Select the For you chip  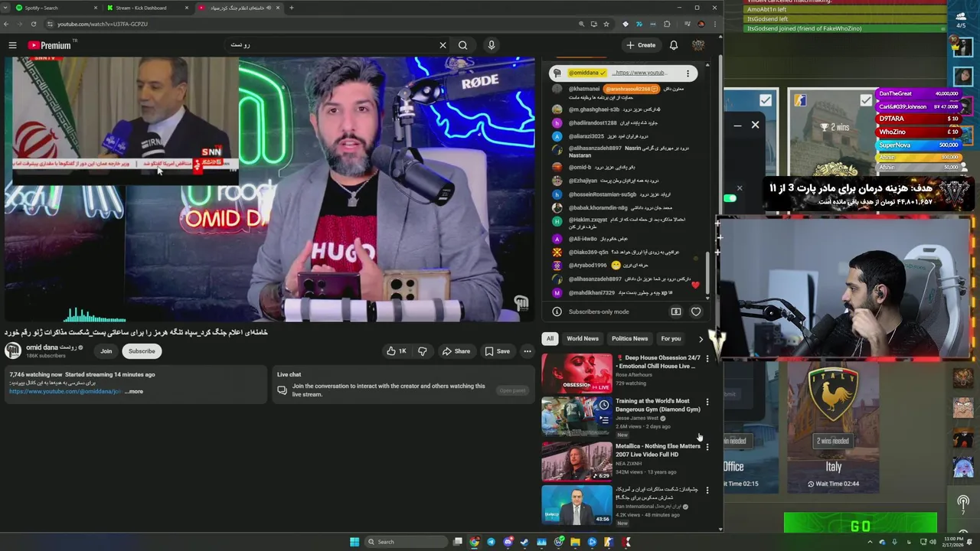671,338
